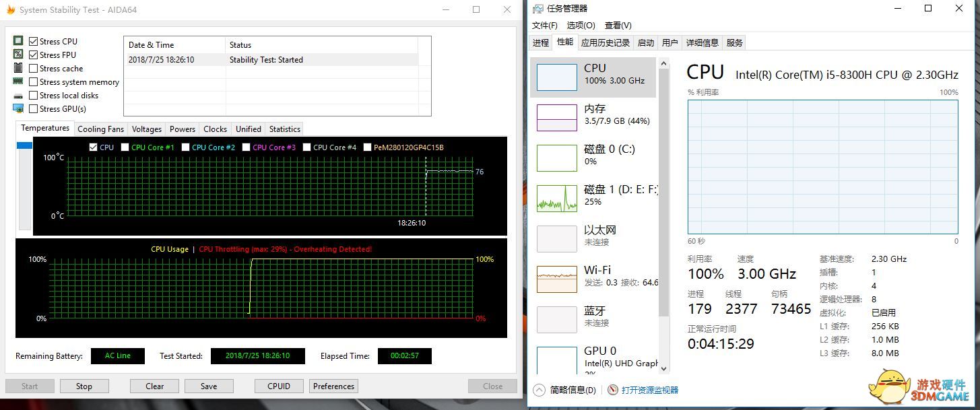The width and height of the screenshot is (980, 410).
Task: Enable the Stress cache checkbox
Action: pos(34,68)
